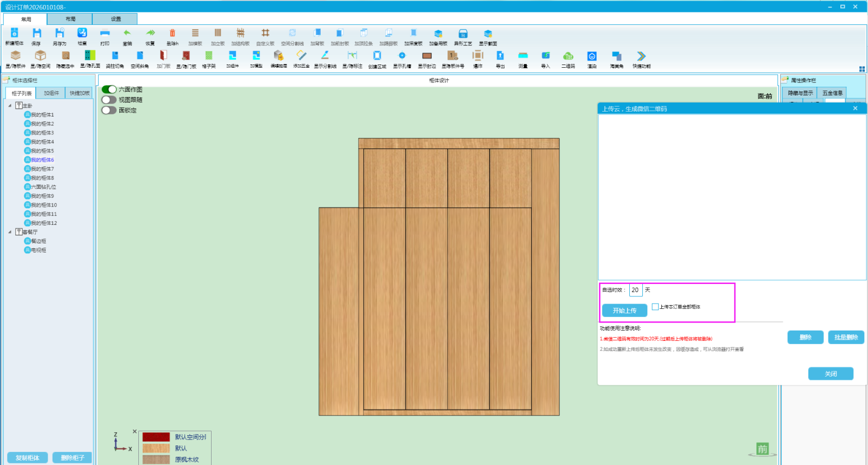Collapse the 客餐厅 tree node
868x465 pixels.
(10, 232)
